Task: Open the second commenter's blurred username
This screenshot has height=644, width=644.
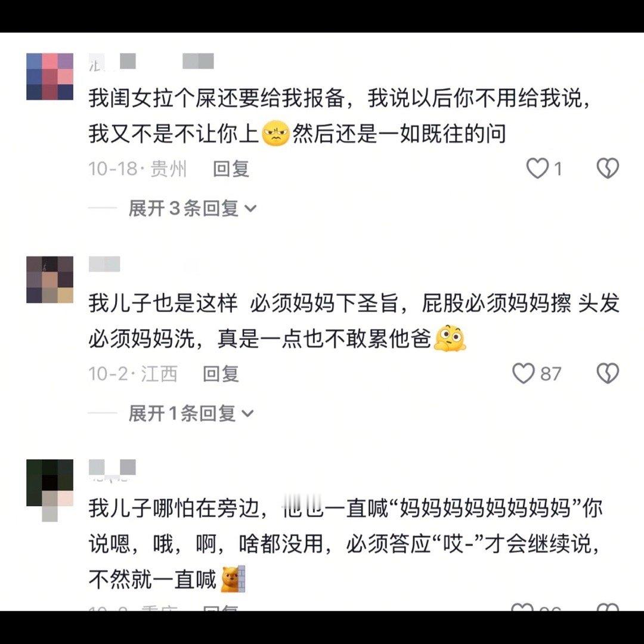Action: (104, 264)
